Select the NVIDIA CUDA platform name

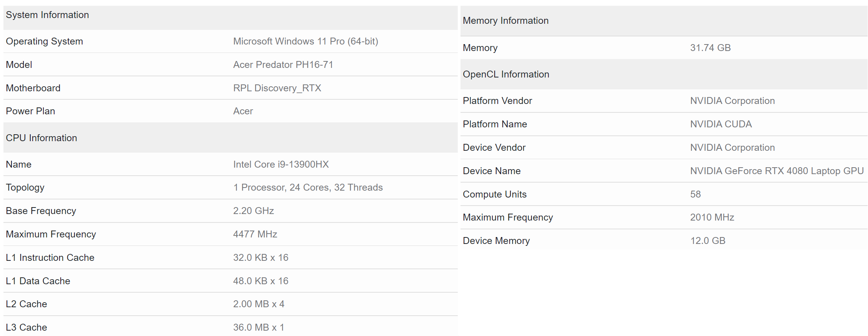click(x=721, y=124)
